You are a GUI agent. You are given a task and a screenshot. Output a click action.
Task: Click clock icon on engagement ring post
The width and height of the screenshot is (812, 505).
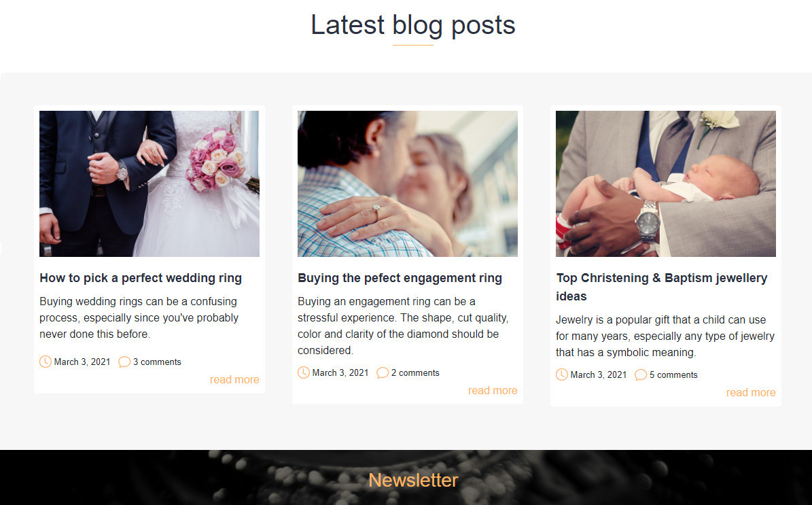[x=304, y=372]
